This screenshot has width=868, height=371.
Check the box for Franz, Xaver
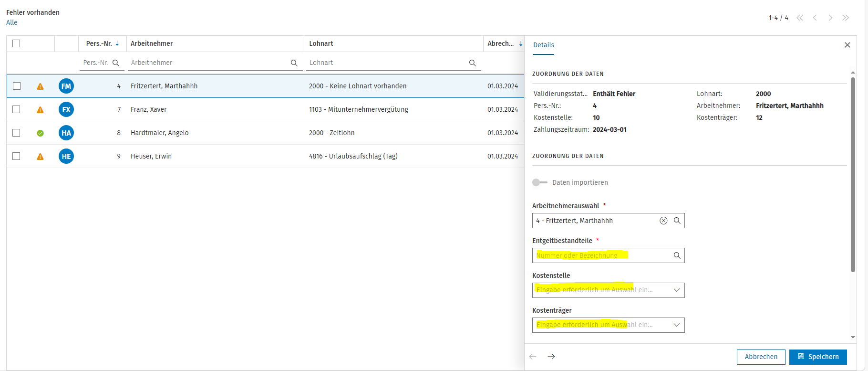click(x=17, y=109)
